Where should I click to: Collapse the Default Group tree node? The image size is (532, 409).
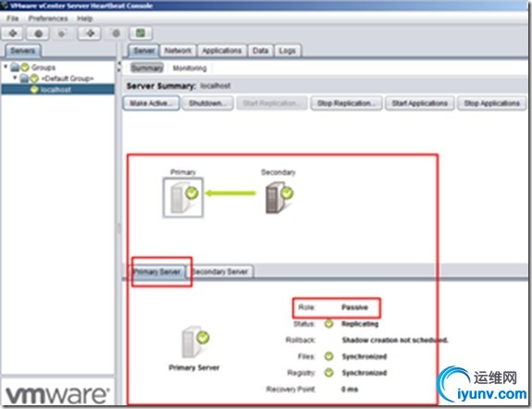point(15,78)
